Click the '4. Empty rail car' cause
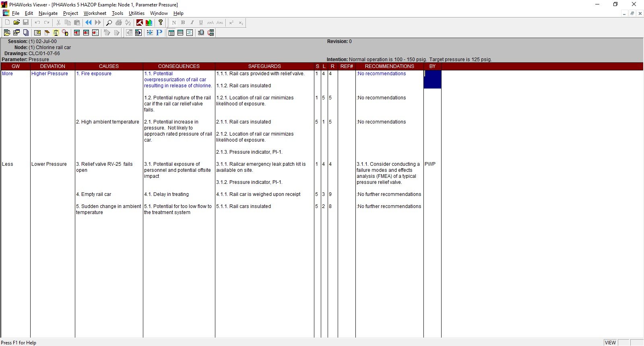Image resolution: width=644 pixels, height=346 pixels. coord(94,194)
